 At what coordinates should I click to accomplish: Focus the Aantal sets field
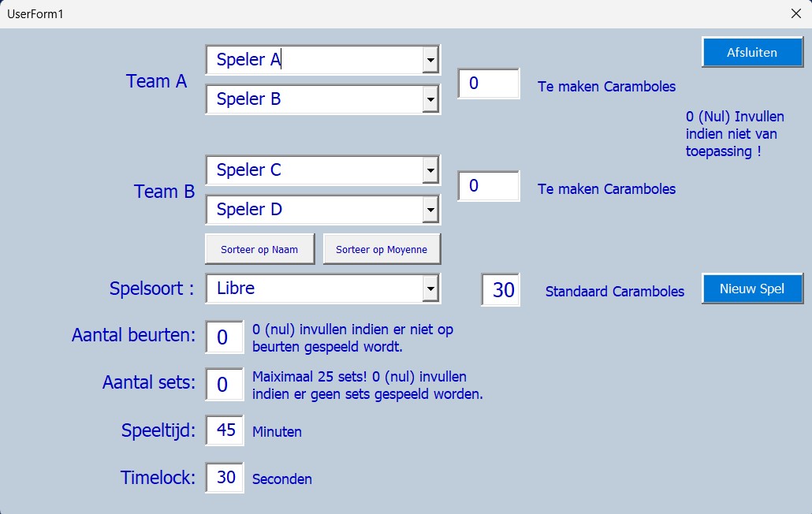224,384
